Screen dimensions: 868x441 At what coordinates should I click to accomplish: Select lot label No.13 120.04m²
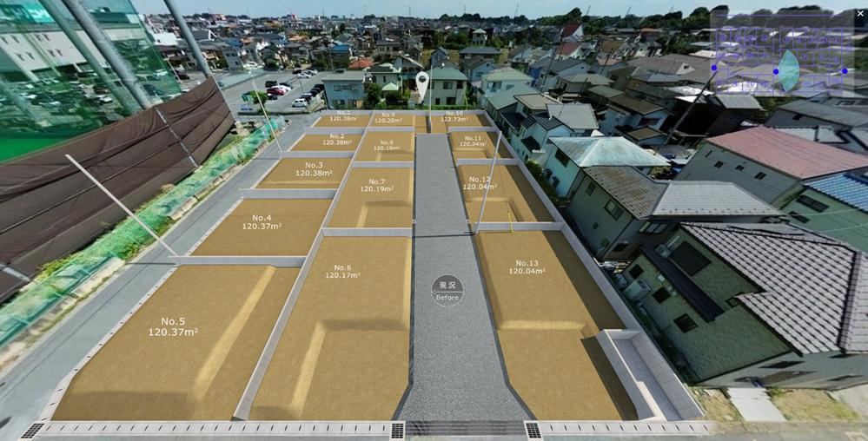[527, 267]
